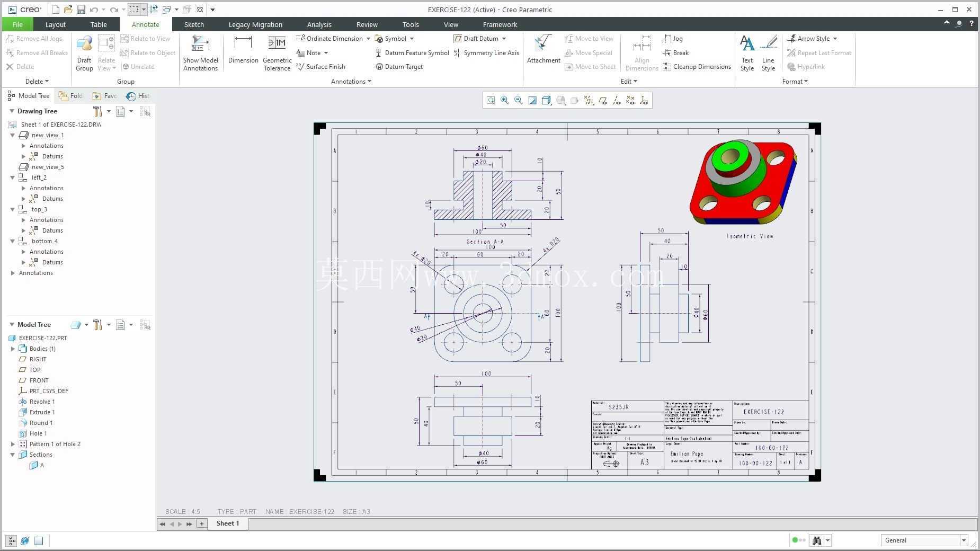Open the Legacy Migration tab

[x=255, y=24]
